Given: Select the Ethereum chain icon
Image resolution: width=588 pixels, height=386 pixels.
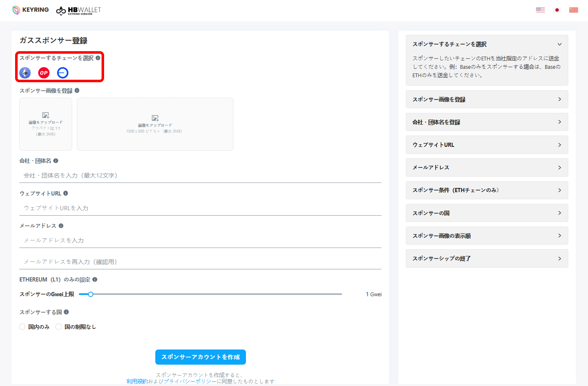Looking at the screenshot, I should (25, 73).
